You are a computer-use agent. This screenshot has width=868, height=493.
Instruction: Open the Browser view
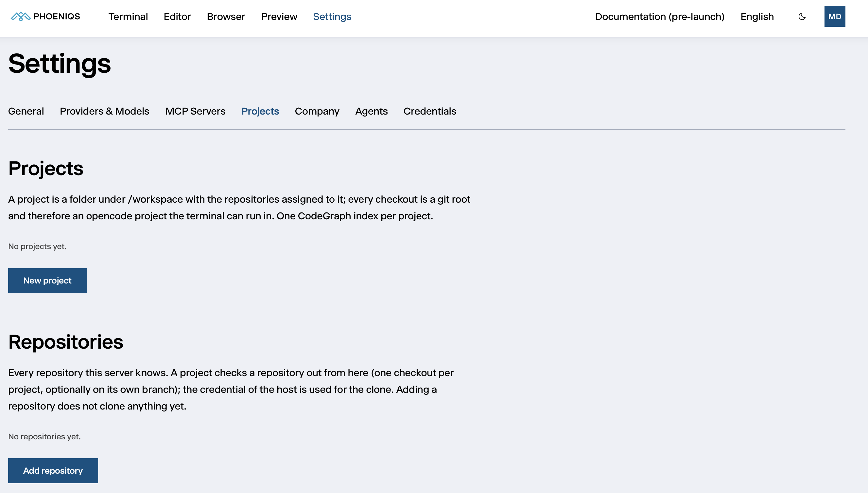pos(226,17)
